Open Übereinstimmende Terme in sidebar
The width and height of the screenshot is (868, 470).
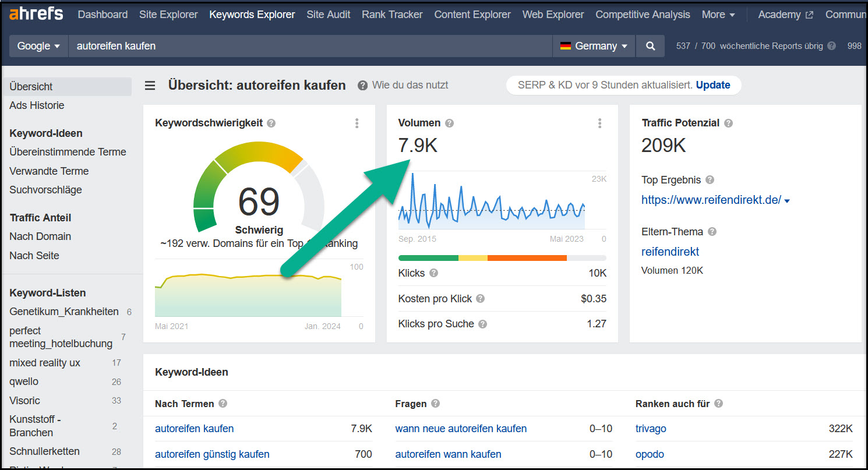point(68,152)
